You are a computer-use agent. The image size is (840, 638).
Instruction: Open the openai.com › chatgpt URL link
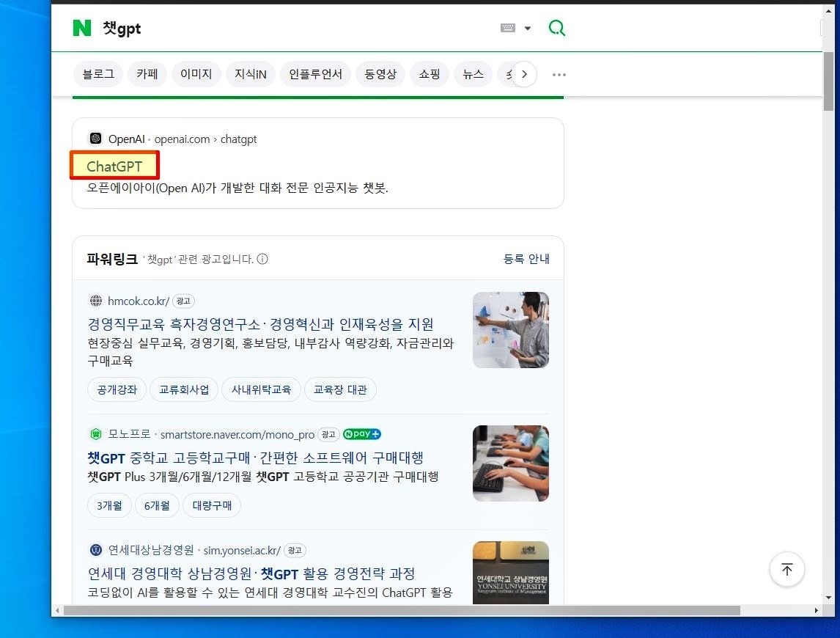tap(206, 139)
